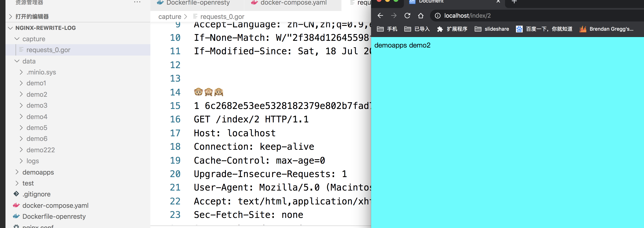Click the docker-compose.yaml whale icon in explorer
This screenshot has width=644, height=228.
(16, 205)
